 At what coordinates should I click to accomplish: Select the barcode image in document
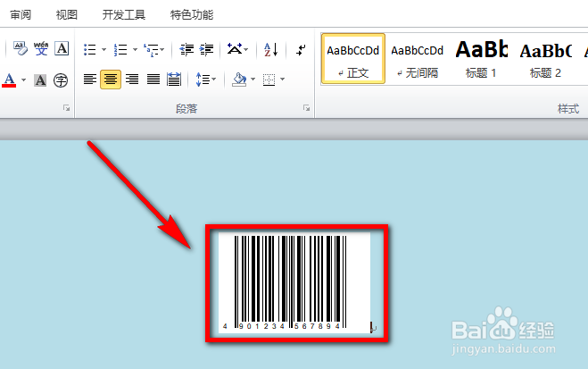[294, 282]
